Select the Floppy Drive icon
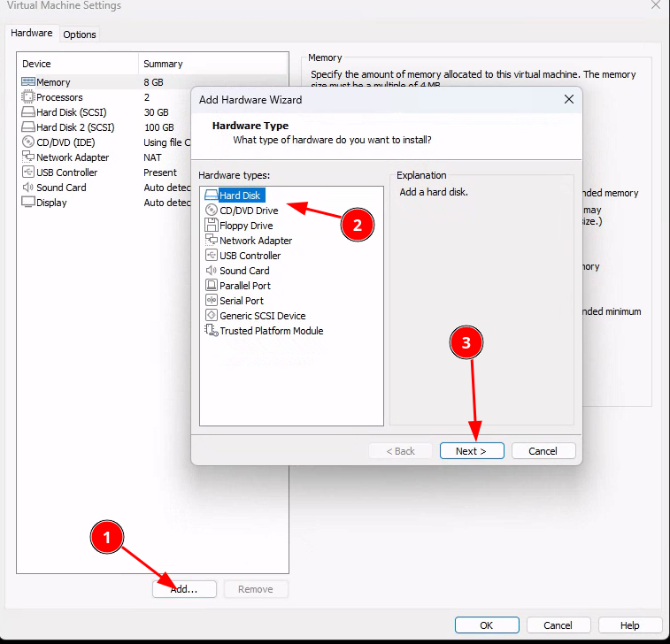The image size is (670, 644). (212, 226)
